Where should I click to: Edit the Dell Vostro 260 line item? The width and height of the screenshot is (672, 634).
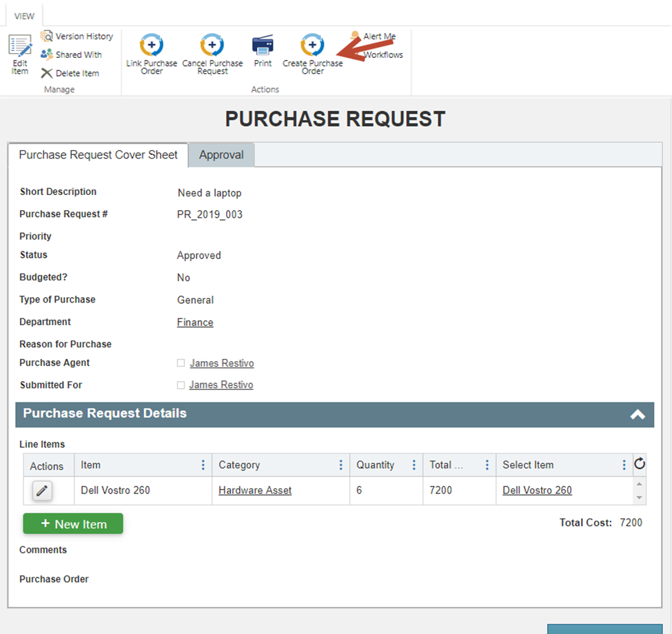click(42, 491)
